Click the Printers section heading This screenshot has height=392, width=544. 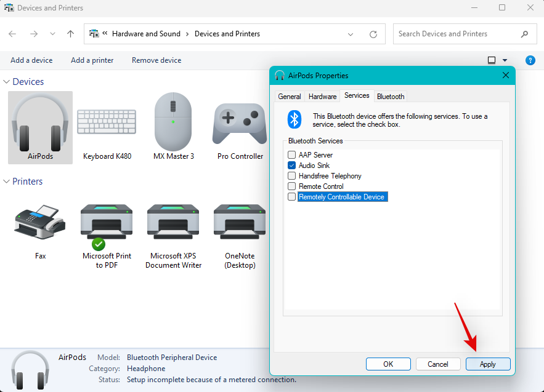[27, 182]
